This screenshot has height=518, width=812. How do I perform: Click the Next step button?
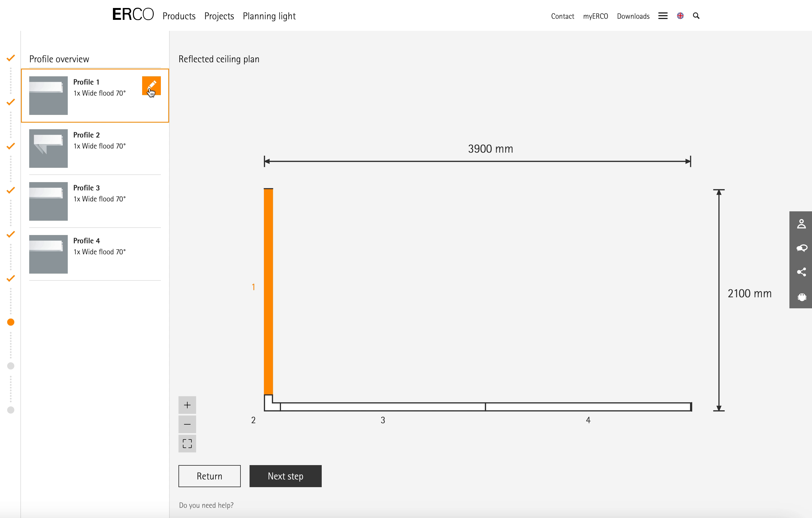(x=285, y=476)
